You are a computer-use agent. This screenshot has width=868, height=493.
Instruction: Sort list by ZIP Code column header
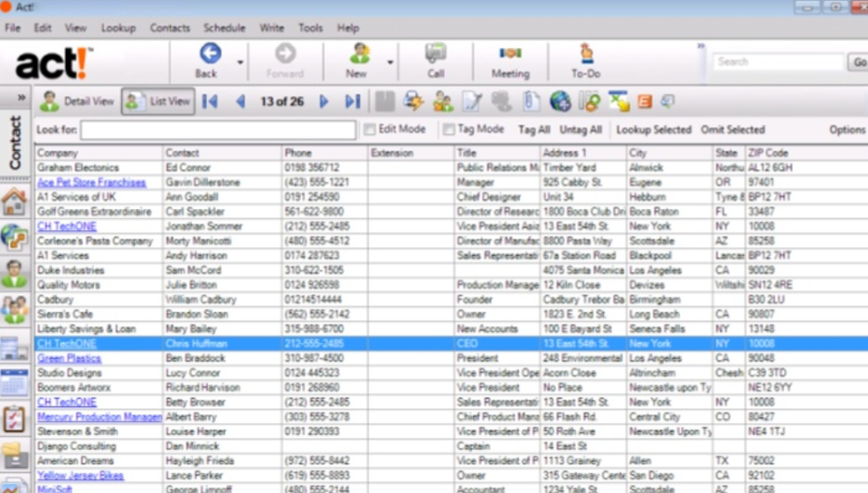pos(807,153)
